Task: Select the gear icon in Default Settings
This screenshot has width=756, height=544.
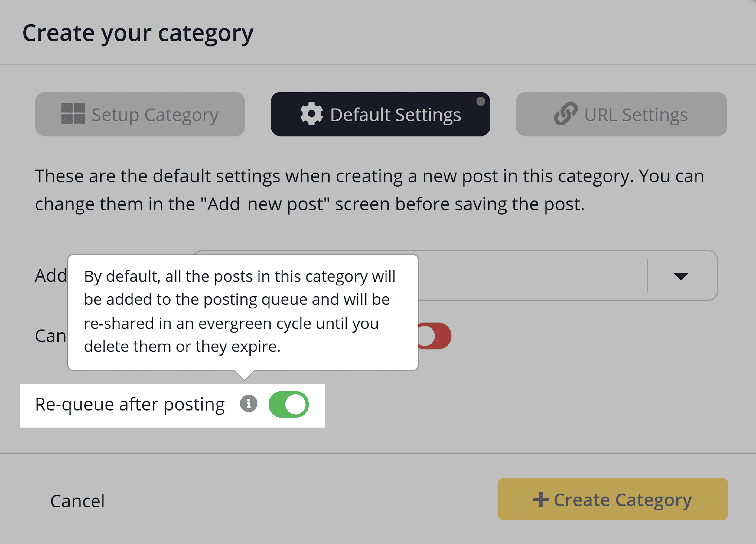Action: 311,114
